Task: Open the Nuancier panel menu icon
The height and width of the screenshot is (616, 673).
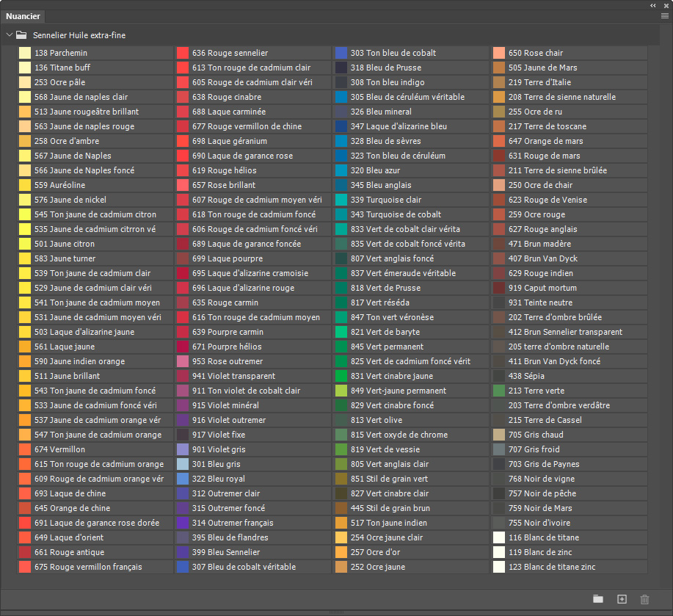Action: point(665,16)
